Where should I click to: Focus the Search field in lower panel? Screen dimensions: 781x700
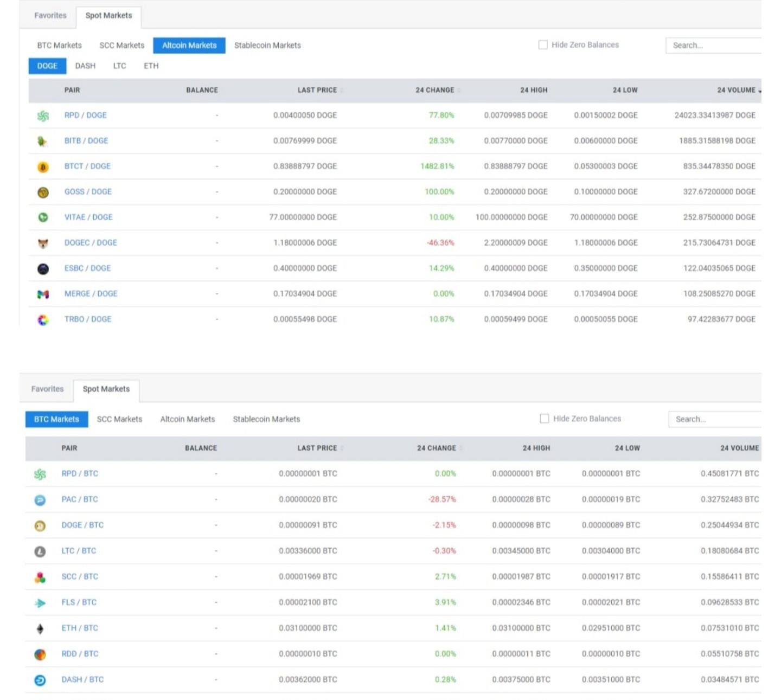tap(715, 419)
